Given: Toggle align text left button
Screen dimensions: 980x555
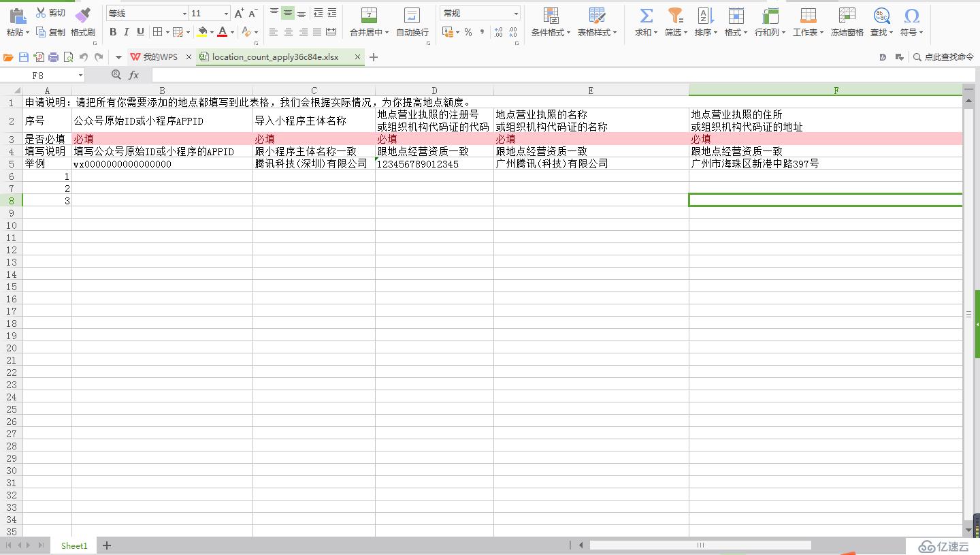Looking at the screenshot, I should 274,32.
